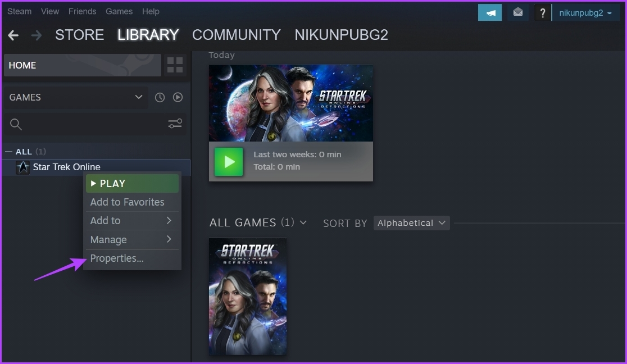Click the Star Trek Online game thumbnail
Screen dimensions: 627x364
(x=248, y=297)
